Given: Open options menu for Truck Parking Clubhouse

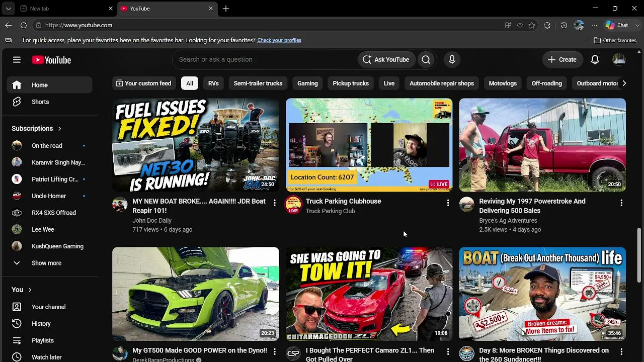Looking at the screenshot, I should click(448, 203).
